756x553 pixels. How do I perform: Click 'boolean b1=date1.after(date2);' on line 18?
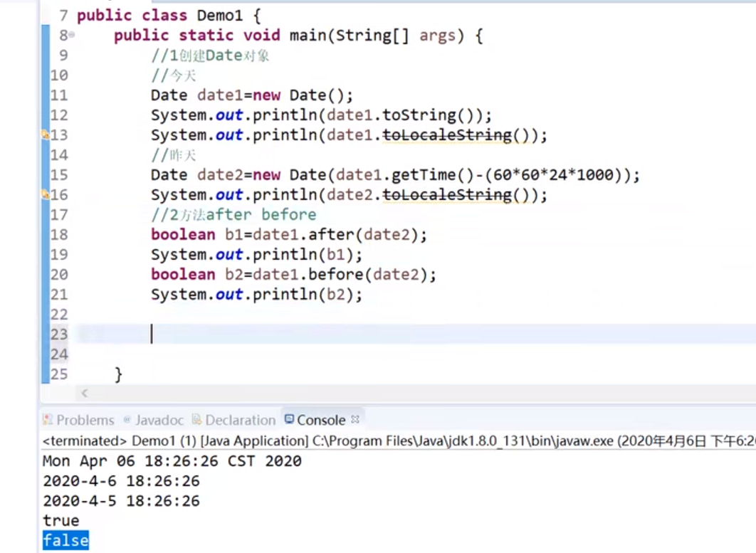pyautogui.click(x=289, y=234)
